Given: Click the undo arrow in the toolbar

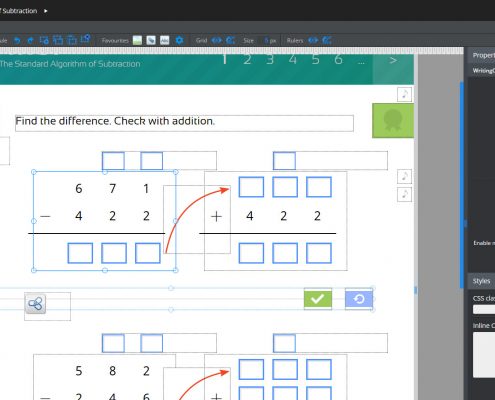Looking at the screenshot, I should click(17, 41).
